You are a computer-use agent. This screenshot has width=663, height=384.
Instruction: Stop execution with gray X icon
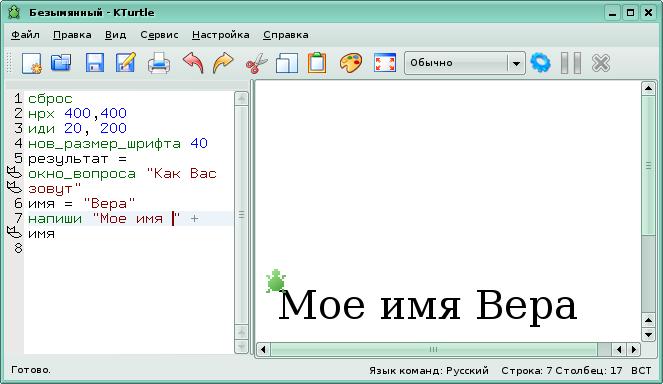click(x=601, y=63)
